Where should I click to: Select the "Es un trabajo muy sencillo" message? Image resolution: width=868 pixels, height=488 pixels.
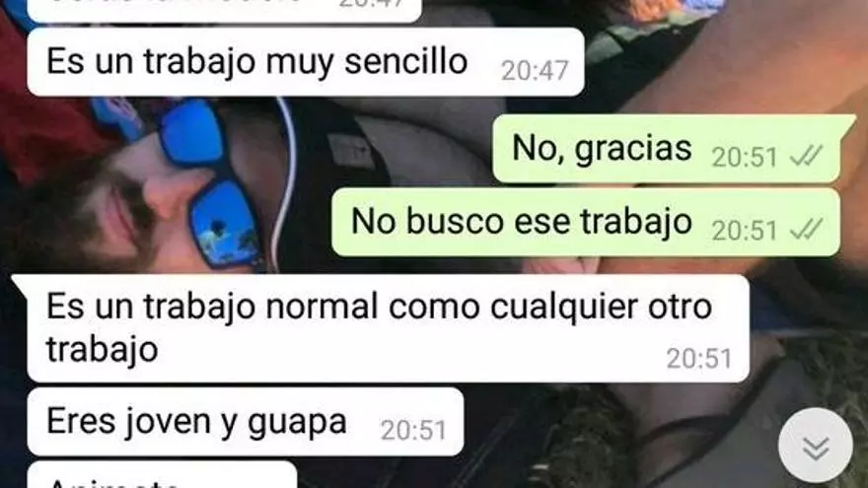(x=306, y=62)
